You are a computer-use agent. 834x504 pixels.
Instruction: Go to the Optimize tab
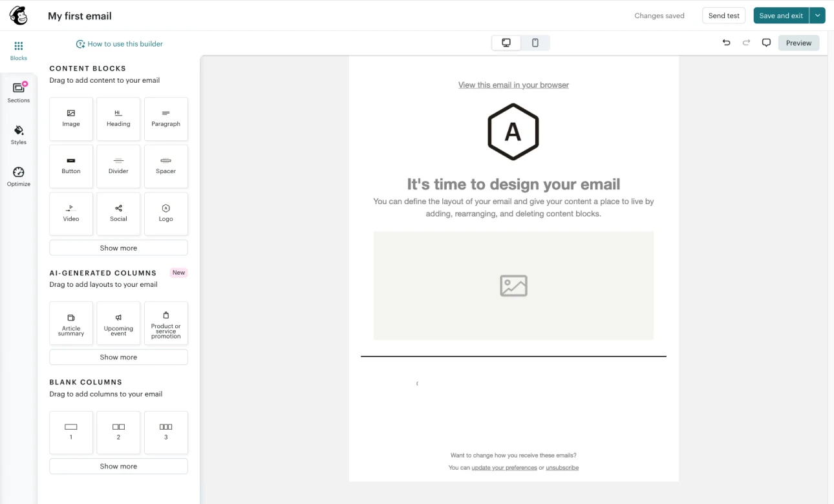tap(19, 176)
